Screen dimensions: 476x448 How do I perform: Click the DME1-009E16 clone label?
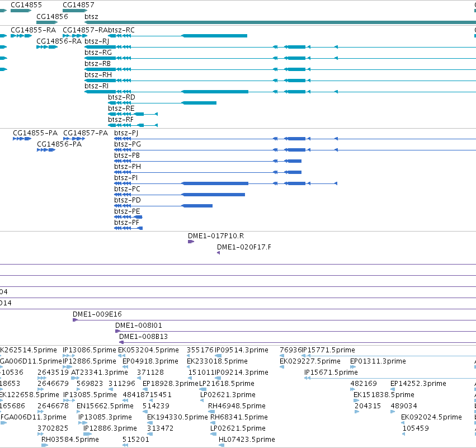[x=97, y=314]
